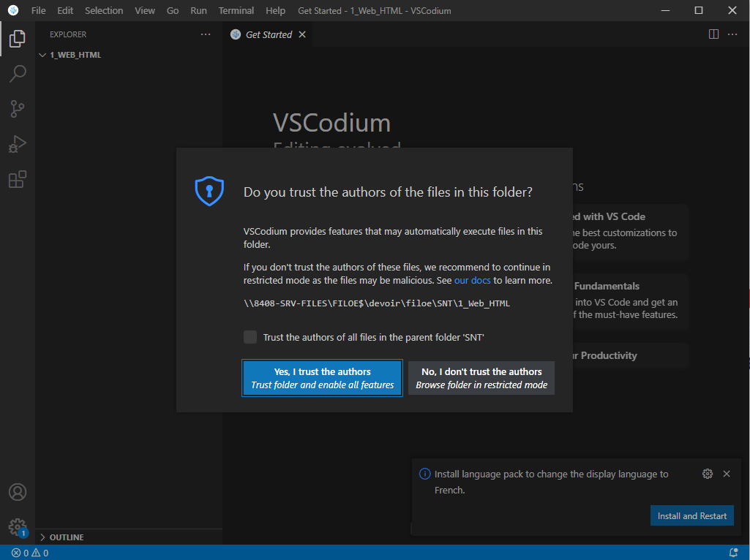Click Yes, I trust the authors
The height and width of the screenshot is (560, 750).
(x=323, y=378)
